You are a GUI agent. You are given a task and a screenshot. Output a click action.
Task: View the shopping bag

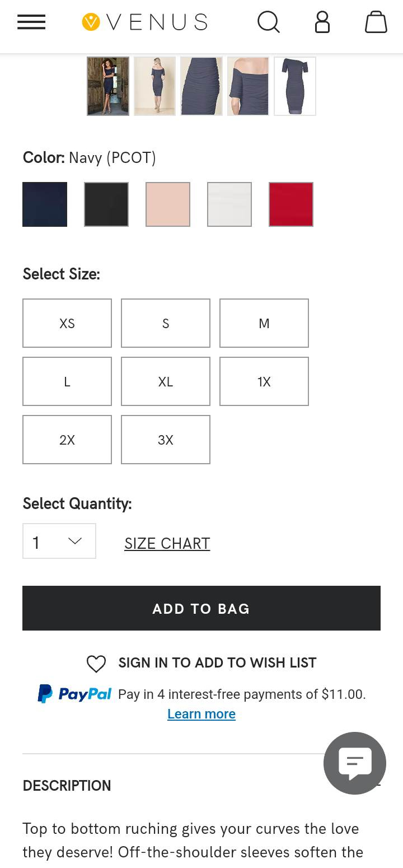pyautogui.click(x=376, y=22)
